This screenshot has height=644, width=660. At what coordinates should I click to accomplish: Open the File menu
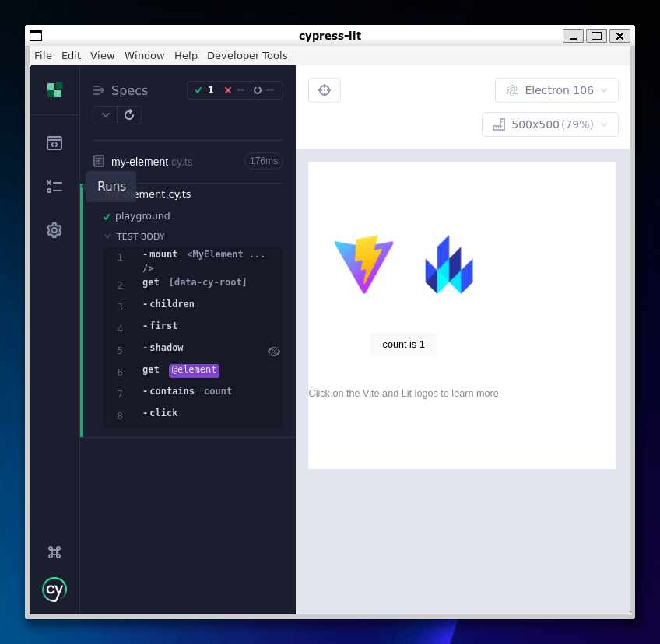tap(43, 55)
